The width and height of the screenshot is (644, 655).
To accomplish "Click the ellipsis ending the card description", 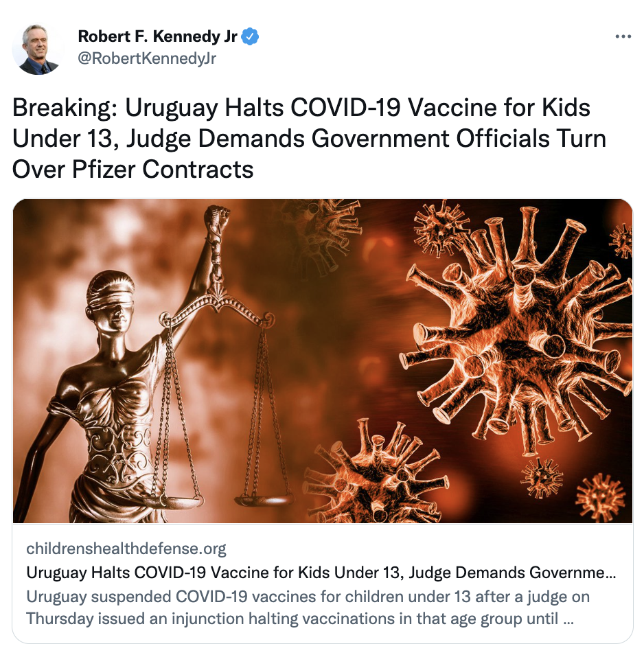I will tap(568, 621).
